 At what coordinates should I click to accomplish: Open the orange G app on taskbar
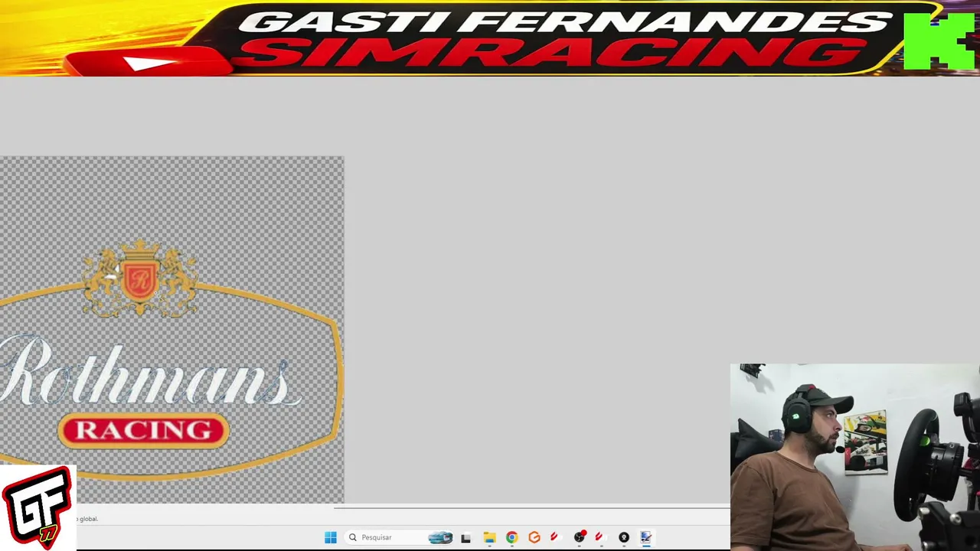(x=534, y=537)
